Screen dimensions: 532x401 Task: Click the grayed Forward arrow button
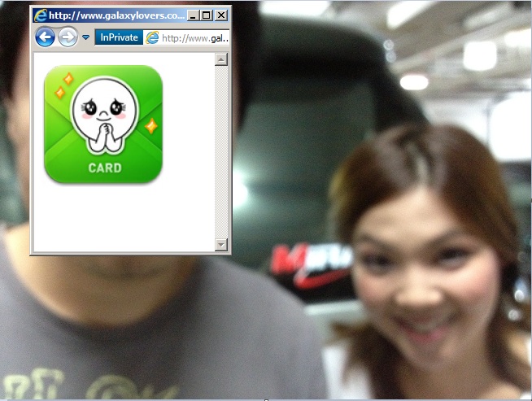[x=68, y=37]
